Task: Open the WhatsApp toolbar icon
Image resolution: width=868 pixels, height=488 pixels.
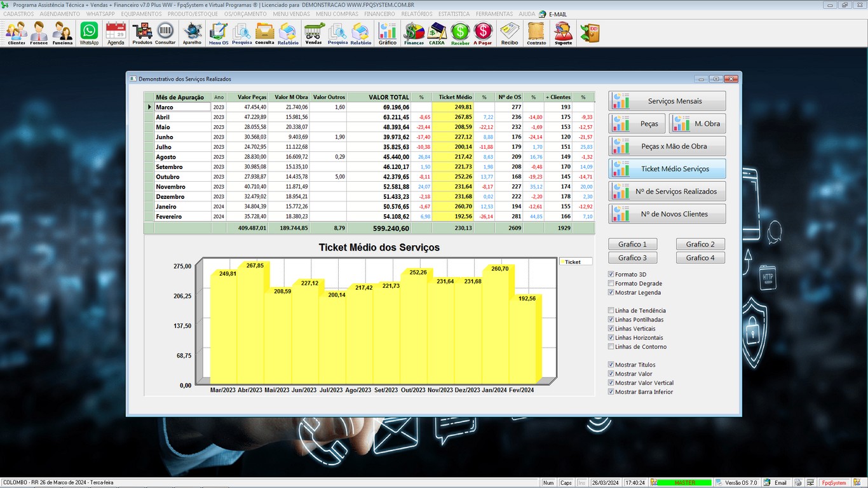Action: (89, 32)
